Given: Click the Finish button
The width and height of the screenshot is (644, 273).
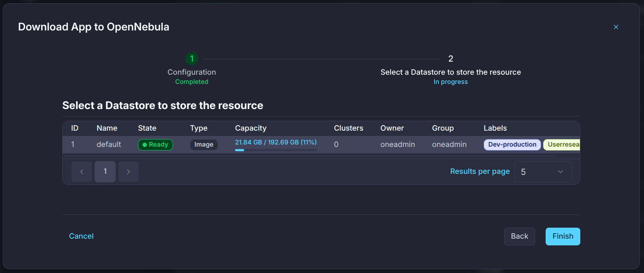Looking at the screenshot, I should (563, 237).
